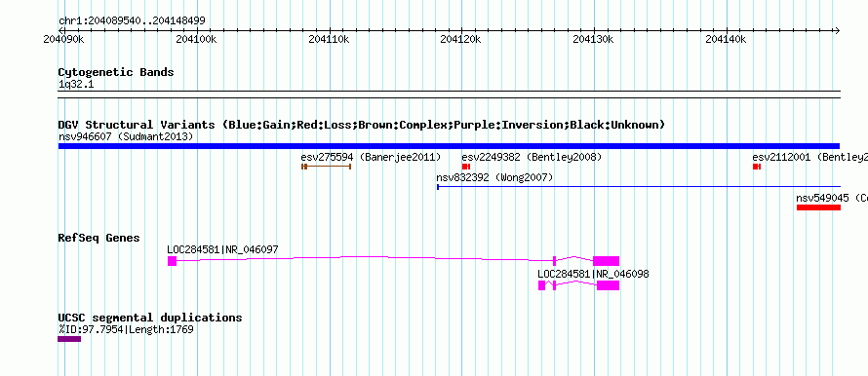The width and height of the screenshot is (868, 376).
Task: Click the DGV Structural Variants track title
Action: 362,125
